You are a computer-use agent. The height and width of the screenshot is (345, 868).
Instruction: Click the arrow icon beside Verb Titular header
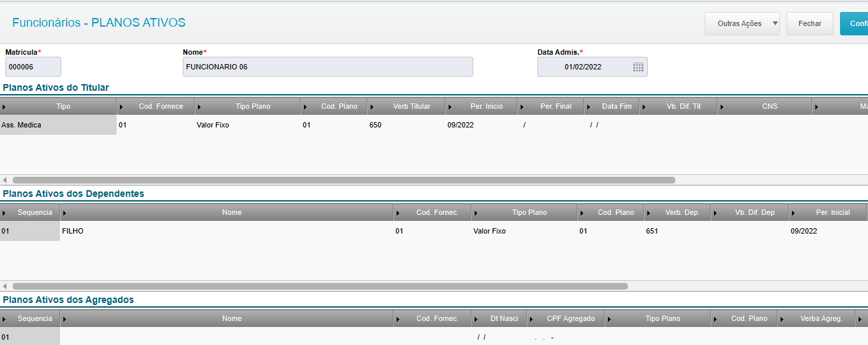(x=371, y=107)
